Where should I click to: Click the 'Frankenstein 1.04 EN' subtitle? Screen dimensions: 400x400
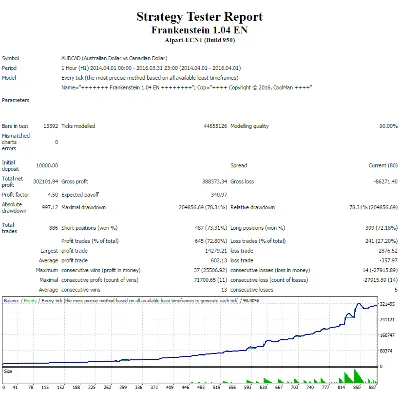pyautogui.click(x=199, y=30)
